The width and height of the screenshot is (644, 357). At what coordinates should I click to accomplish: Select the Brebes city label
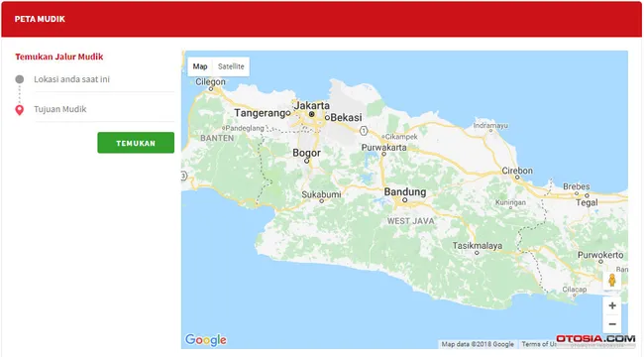click(577, 186)
